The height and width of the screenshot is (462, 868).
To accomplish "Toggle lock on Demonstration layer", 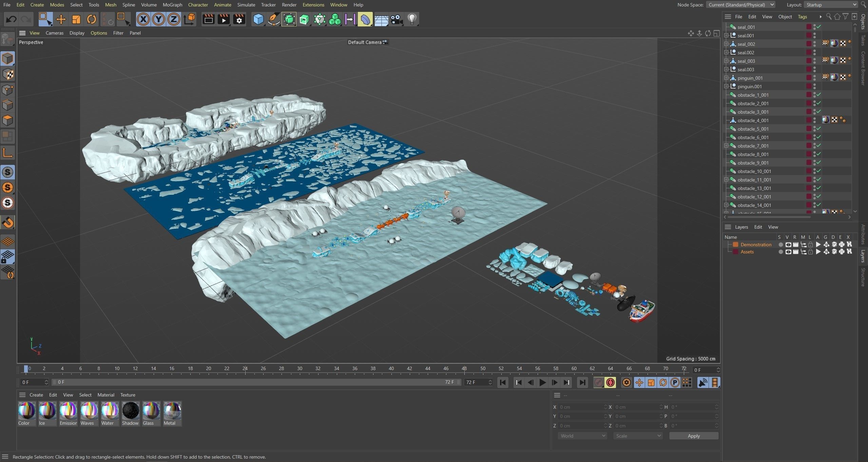I will pos(811,245).
